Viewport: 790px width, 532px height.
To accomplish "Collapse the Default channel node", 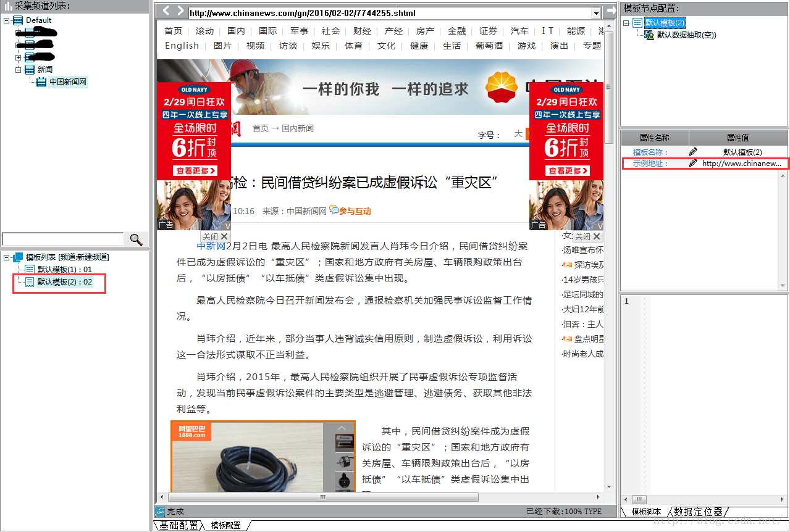I will coord(7,20).
